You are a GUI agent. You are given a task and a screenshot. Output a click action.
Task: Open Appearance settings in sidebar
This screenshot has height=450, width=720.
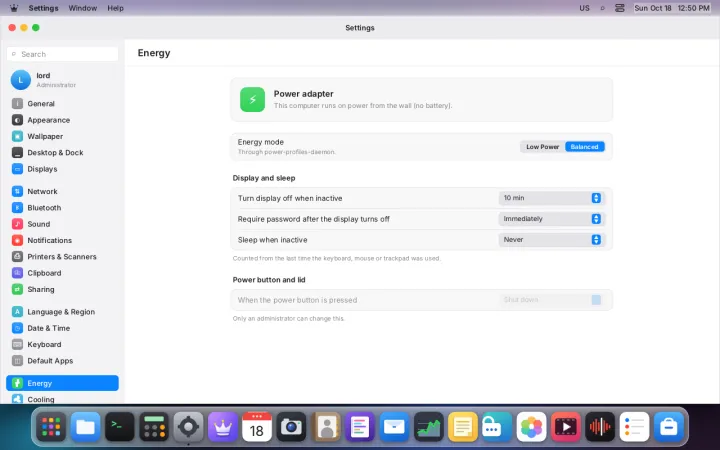click(x=62, y=120)
